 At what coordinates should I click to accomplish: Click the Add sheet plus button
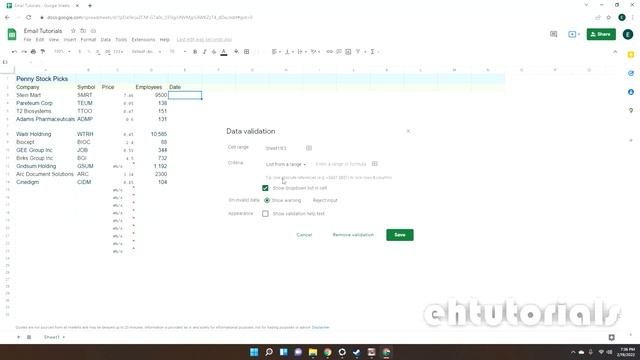click(x=18, y=337)
